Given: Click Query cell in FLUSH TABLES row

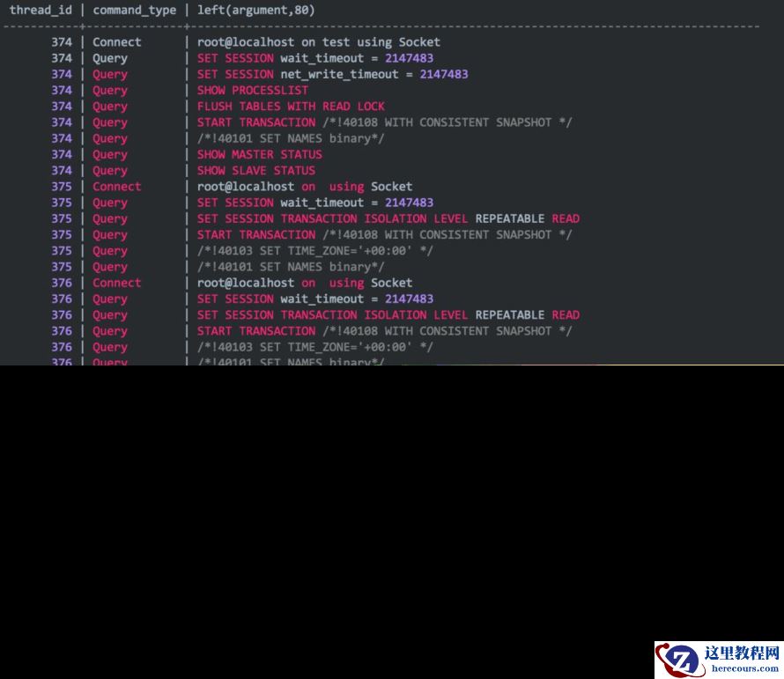Looking at the screenshot, I should 109,107.
